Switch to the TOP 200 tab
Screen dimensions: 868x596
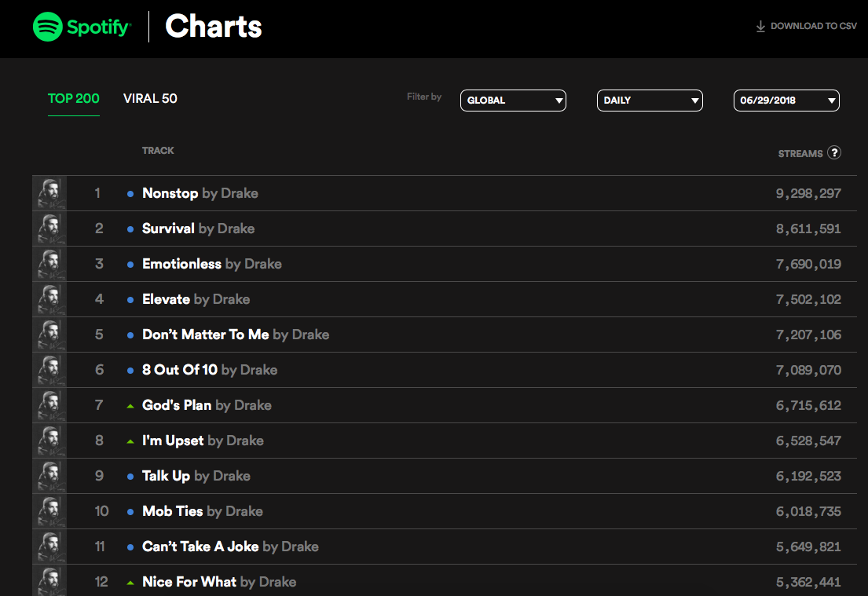(x=74, y=99)
